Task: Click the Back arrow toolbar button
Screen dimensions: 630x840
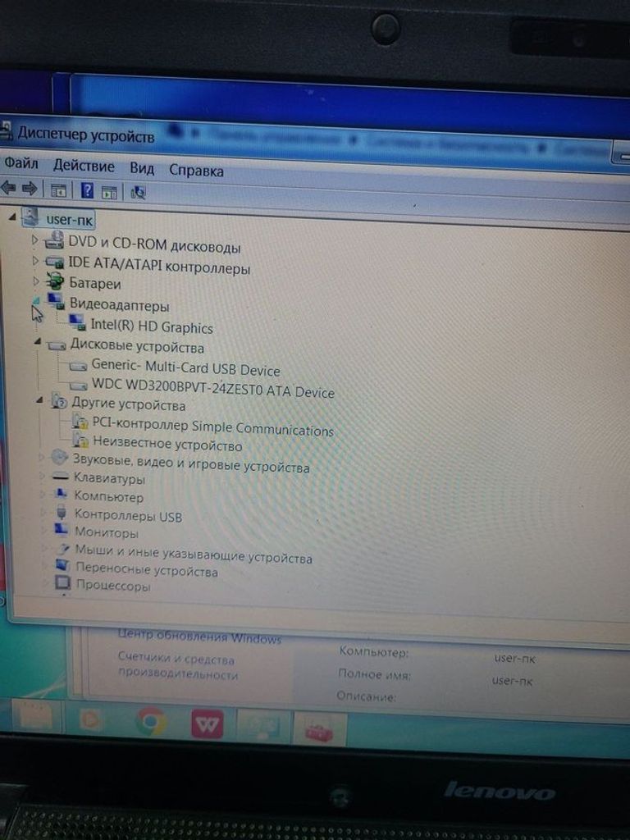Action: (8, 188)
